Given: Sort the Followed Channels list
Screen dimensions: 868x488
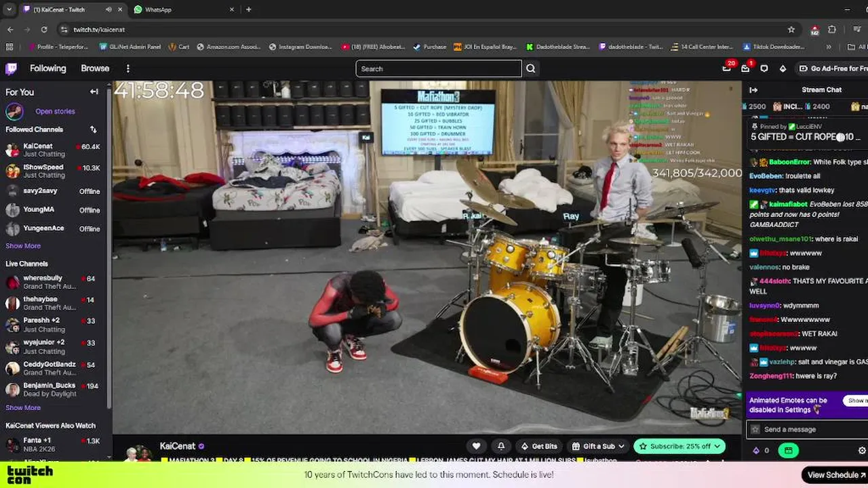Looking at the screenshot, I should point(93,129).
